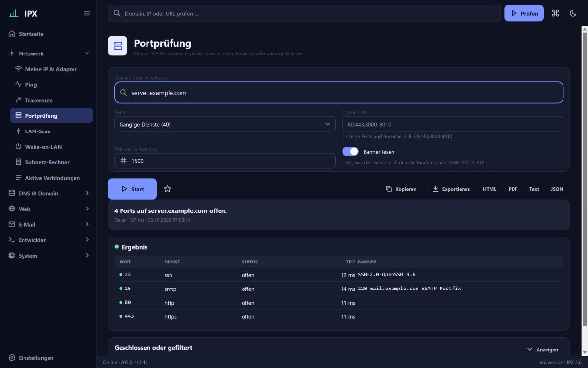This screenshot has height=368, width=588.
Task: Click the Wake-on-LAN power icon
Action: [19, 147]
